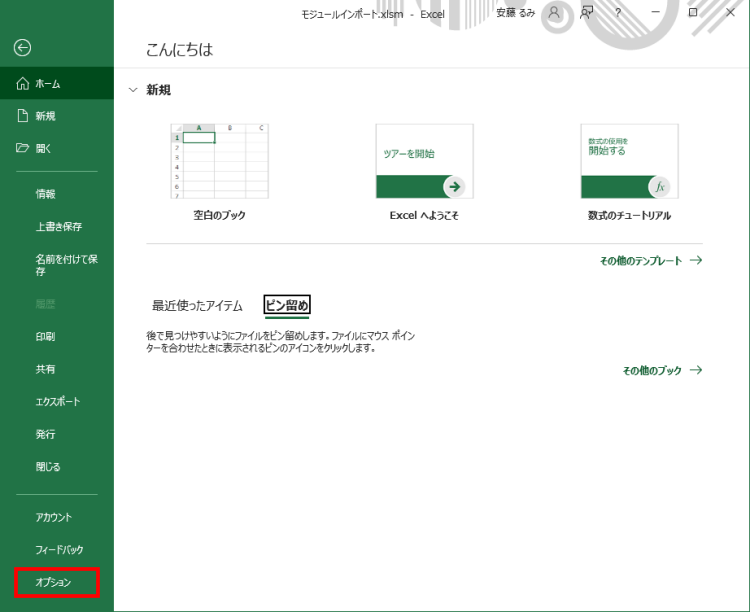Click the ホーム home icon in sidebar

tap(22, 84)
